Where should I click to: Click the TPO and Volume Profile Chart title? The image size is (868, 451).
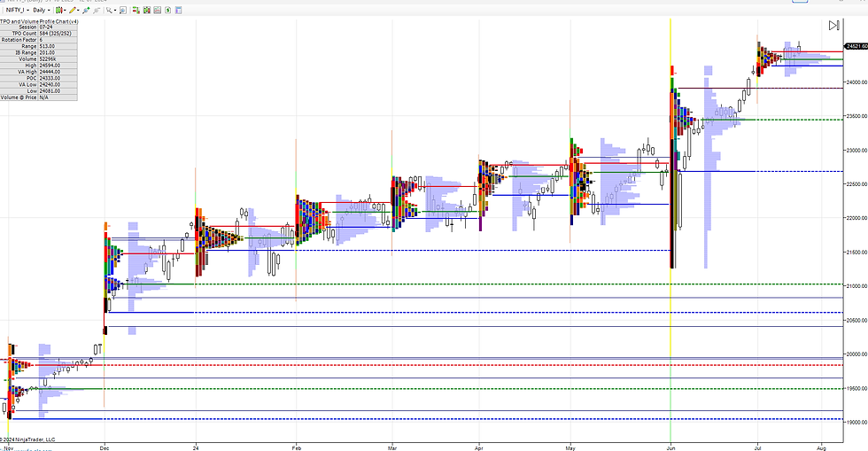(39, 21)
